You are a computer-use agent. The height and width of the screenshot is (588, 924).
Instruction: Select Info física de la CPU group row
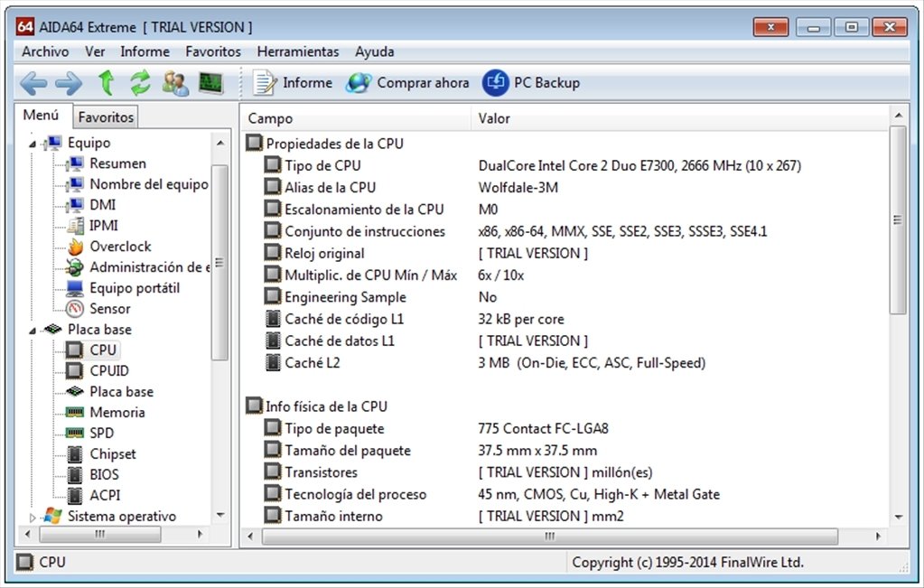[x=565, y=406]
